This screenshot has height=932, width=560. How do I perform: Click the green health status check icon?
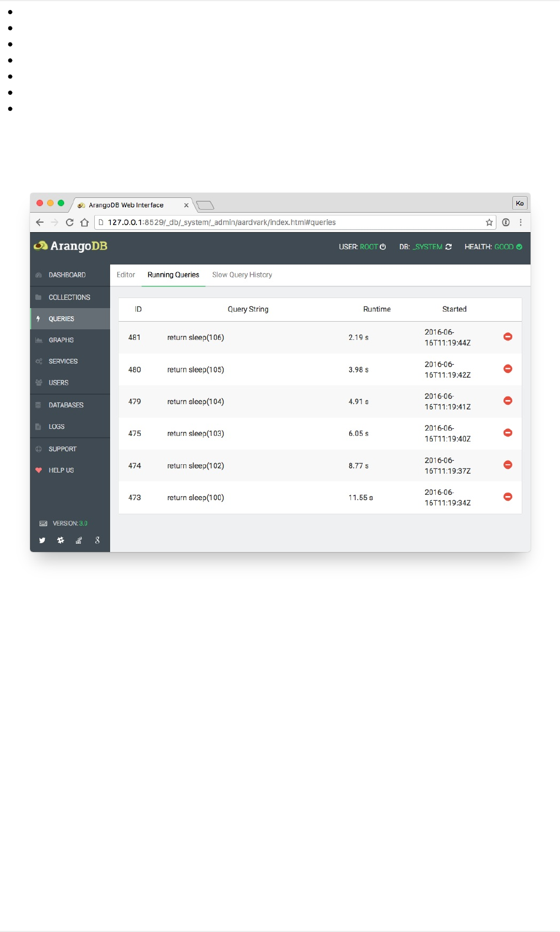coord(519,247)
